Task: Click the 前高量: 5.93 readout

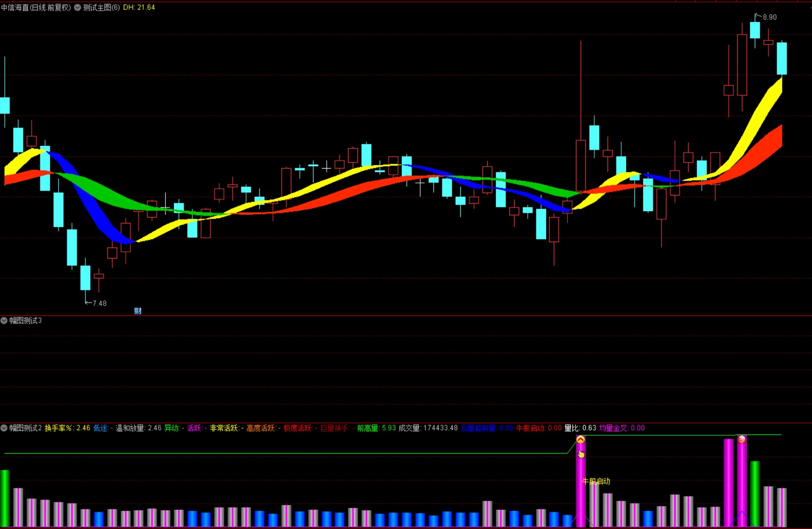Action: click(376, 428)
